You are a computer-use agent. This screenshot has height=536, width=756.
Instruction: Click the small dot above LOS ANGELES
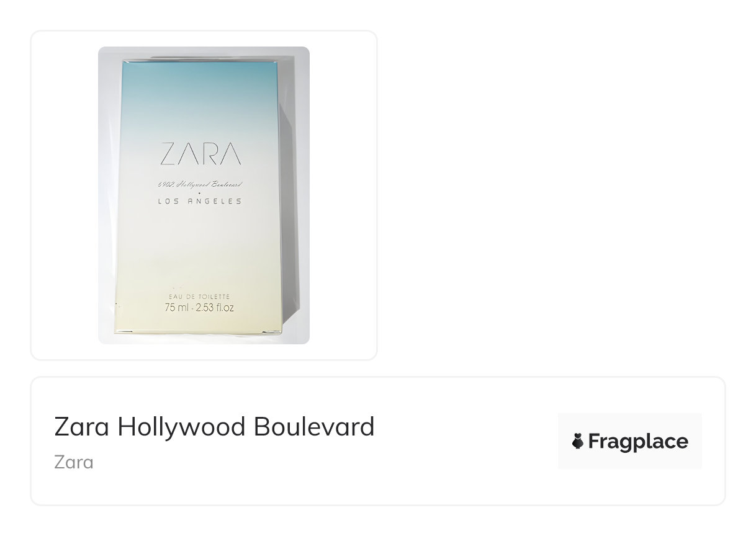tap(200, 192)
